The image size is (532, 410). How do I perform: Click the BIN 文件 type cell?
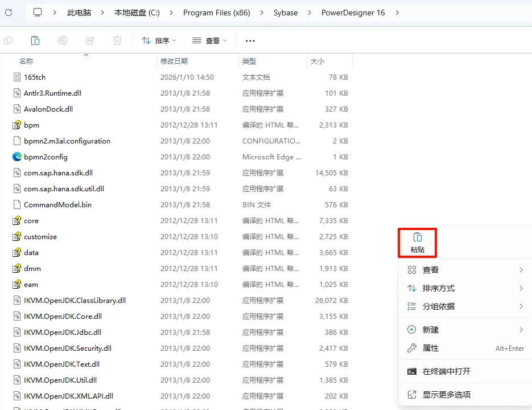tap(257, 204)
